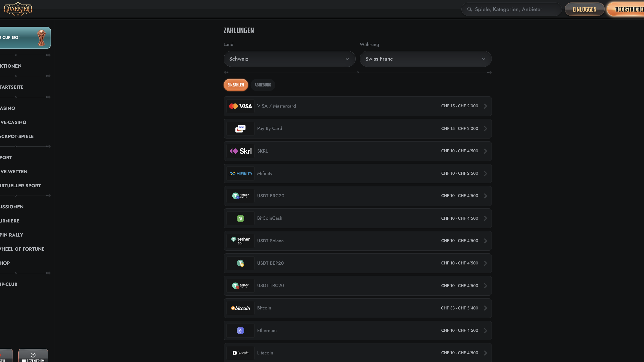Click the Gransino logo

click(x=18, y=9)
